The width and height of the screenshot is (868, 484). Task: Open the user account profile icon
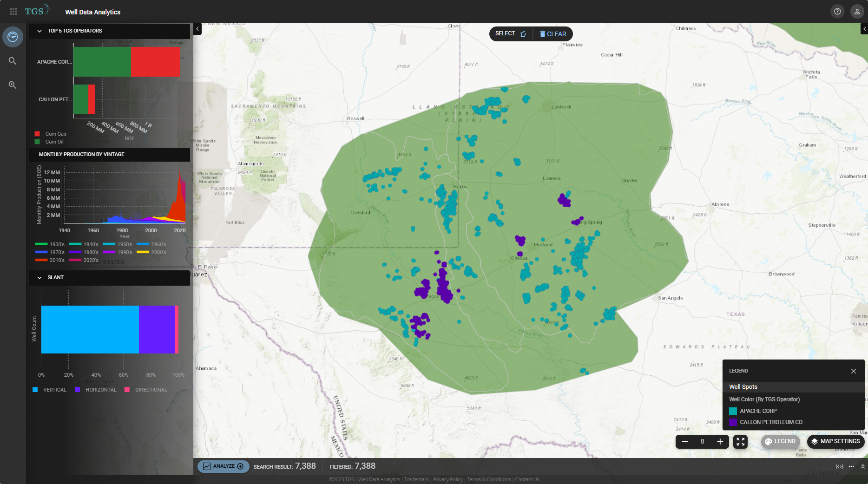[857, 12]
